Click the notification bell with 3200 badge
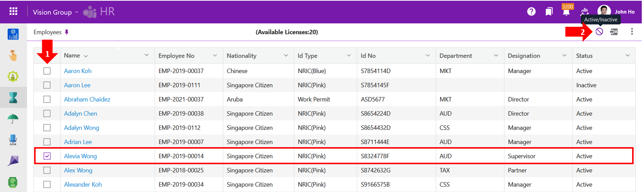 coord(566,12)
